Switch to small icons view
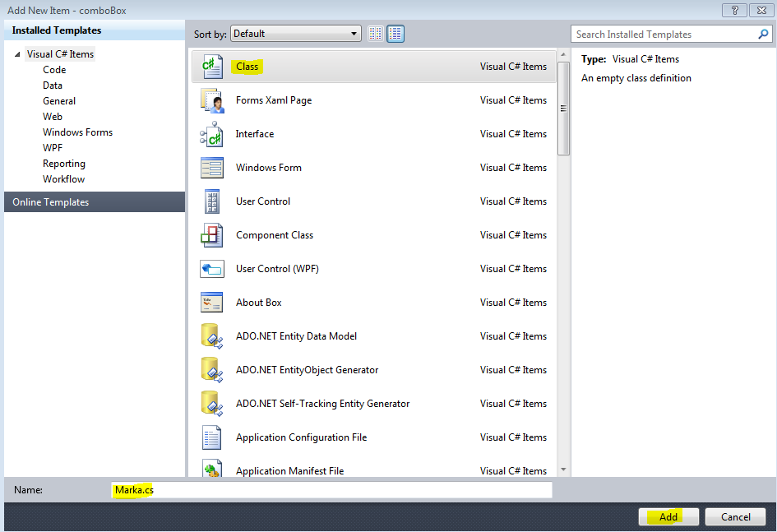777x532 pixels. tap(376, 34)
